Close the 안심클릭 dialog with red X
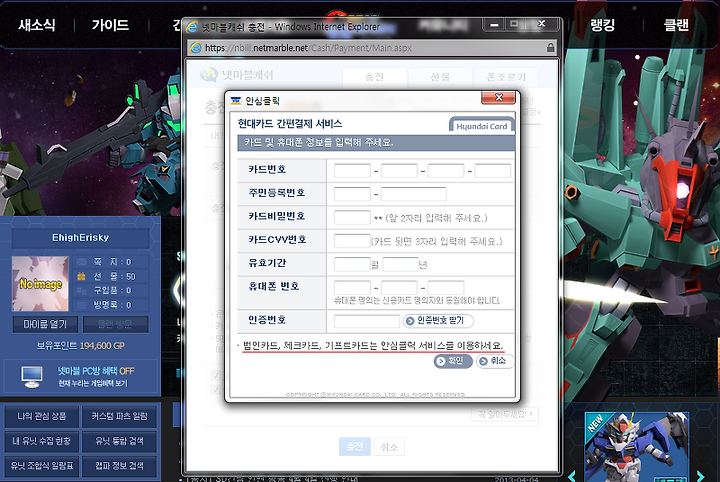720x482 pixels. coord(498,97)
